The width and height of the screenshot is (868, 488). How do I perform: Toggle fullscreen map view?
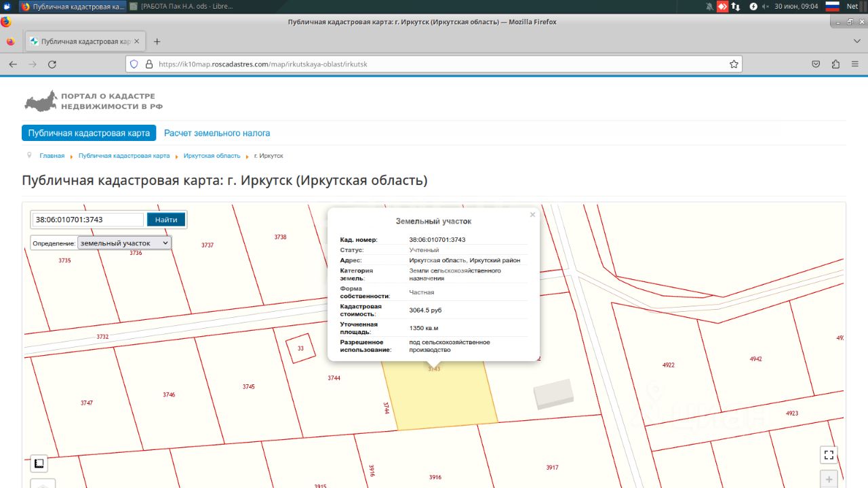coord(829,455)
